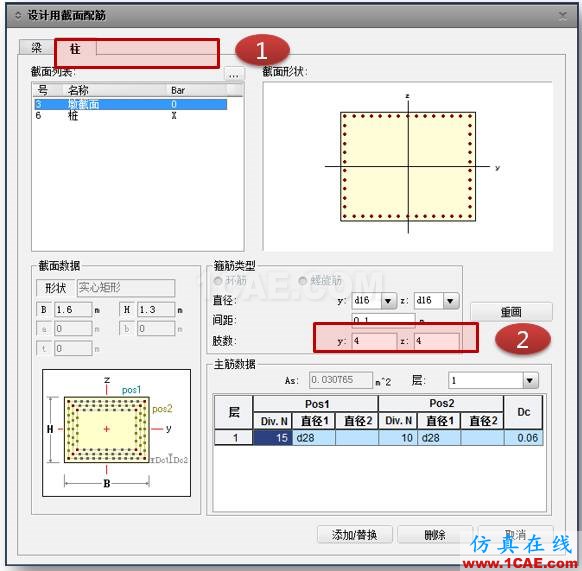Click Pos1 直径2 empty cell

(357, 438)
